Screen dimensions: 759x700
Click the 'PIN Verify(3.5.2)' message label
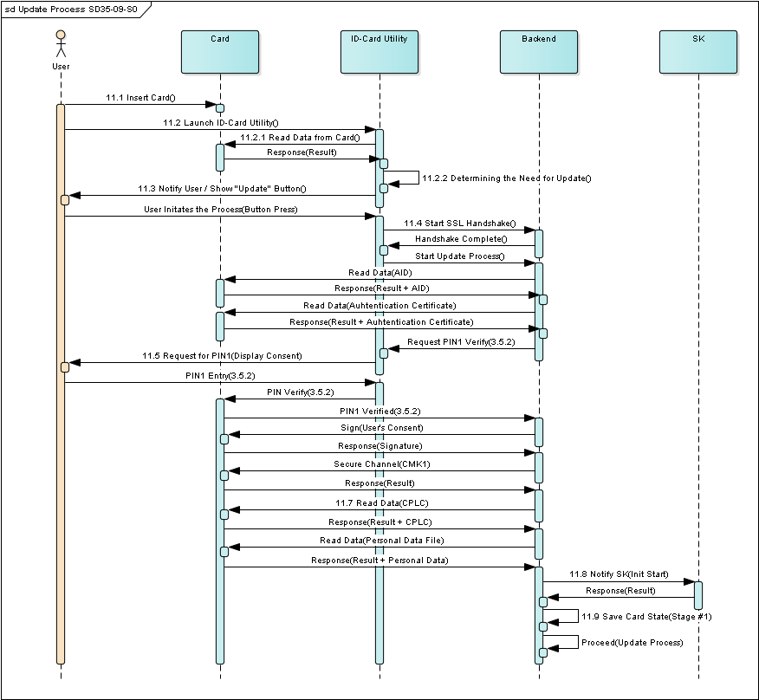[301, 392]
